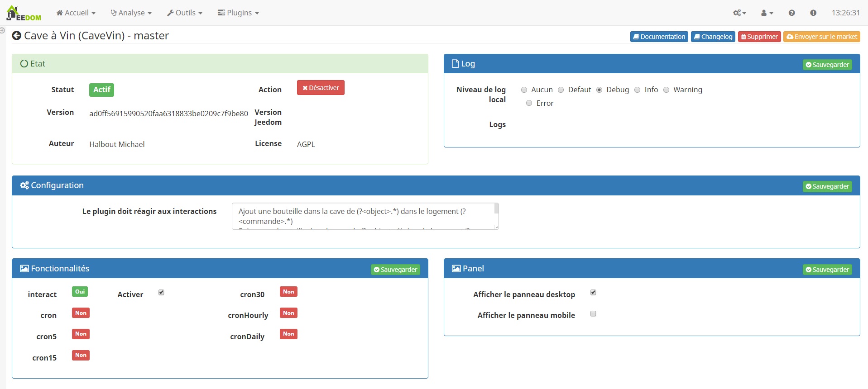Click the Non badge for cronDaily
868x389 pixels.
tap(288, 334)
